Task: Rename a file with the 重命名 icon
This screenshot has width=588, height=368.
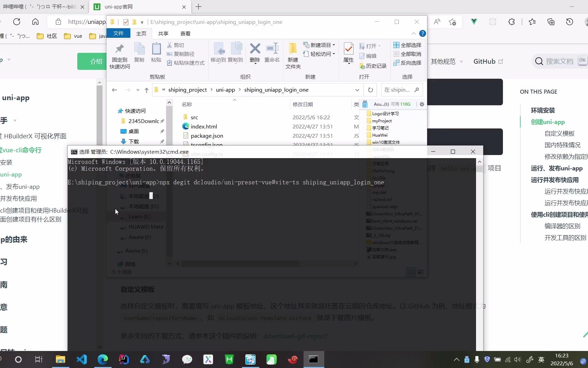Action: click(272, 53)
